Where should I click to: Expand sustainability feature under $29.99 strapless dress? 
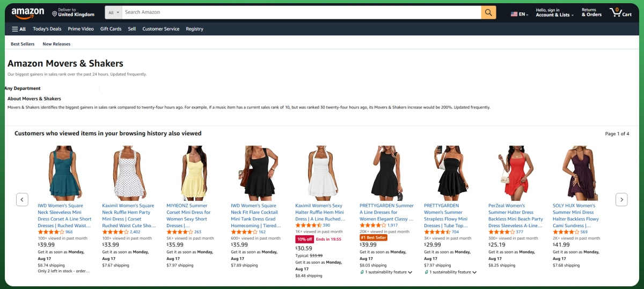(x=450, y=272)
